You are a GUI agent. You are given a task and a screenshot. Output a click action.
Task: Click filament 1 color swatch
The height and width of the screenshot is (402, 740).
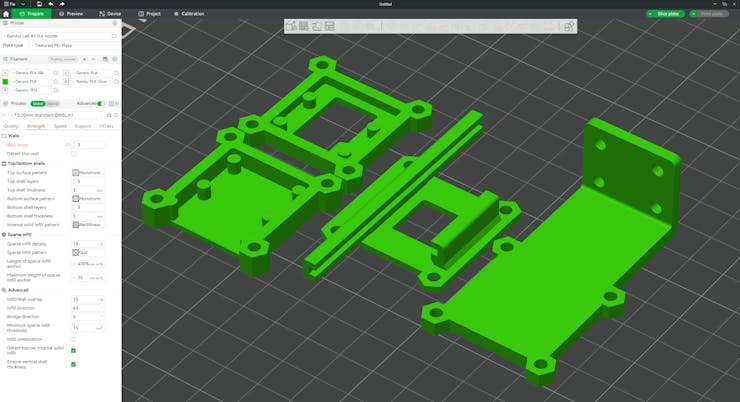(x=5, y=73)
